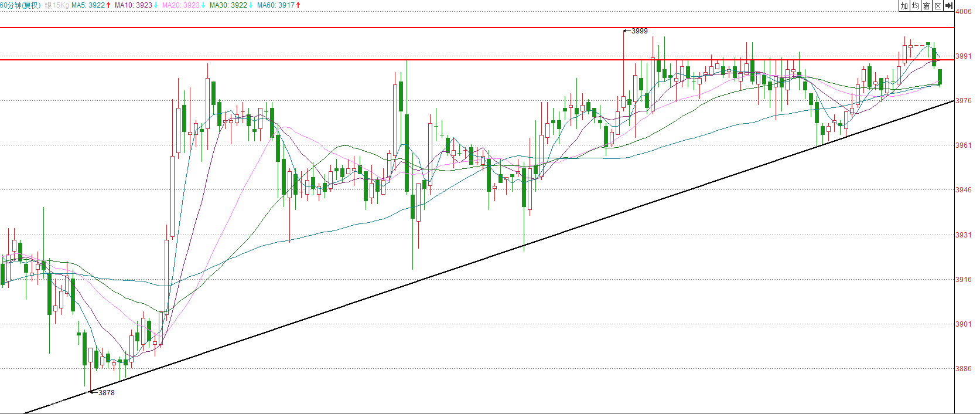
Task: Click the 3931 price axis label
Action: tap(964, 235)
